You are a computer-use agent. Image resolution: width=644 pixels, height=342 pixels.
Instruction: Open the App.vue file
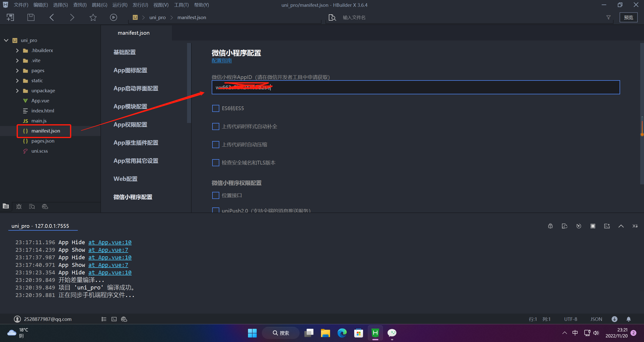[40, 101]
